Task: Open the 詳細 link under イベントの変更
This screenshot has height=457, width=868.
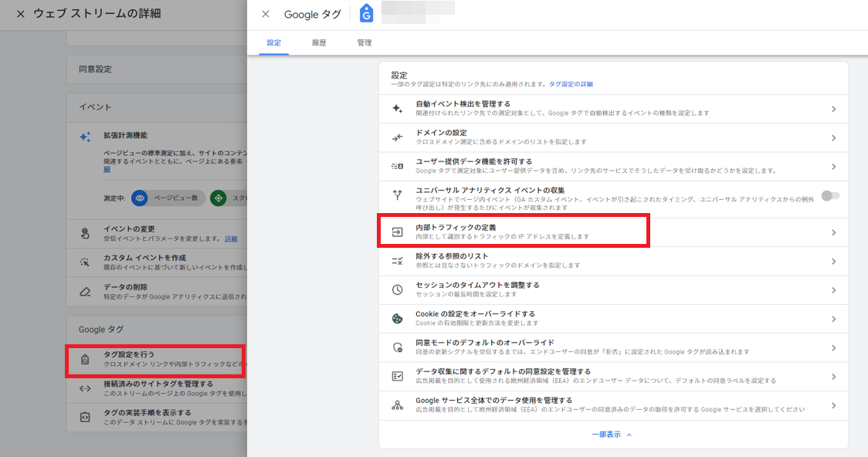Action: click(x=231, y=239)
